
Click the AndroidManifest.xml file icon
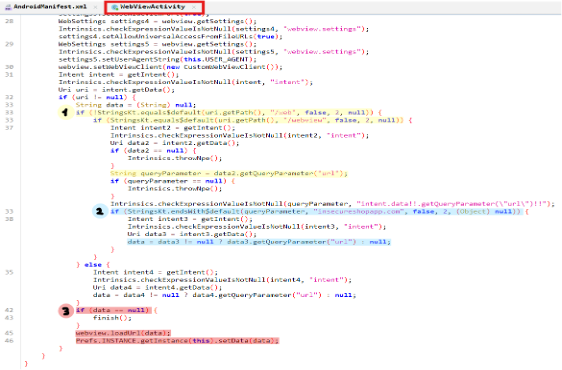pos(8,7)
